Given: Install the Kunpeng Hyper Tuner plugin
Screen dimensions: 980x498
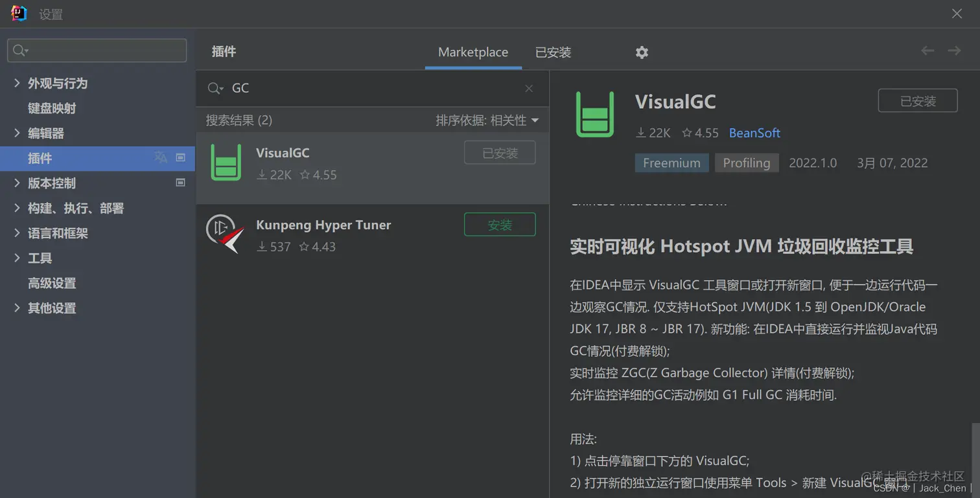Looking at the screenshot, I should pos(500,225).
